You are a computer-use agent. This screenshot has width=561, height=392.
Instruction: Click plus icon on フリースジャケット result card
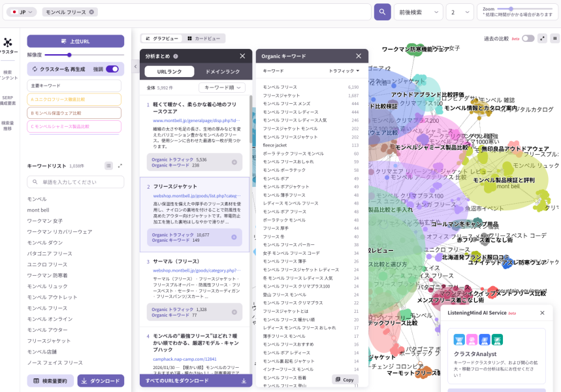pos(234,237)
